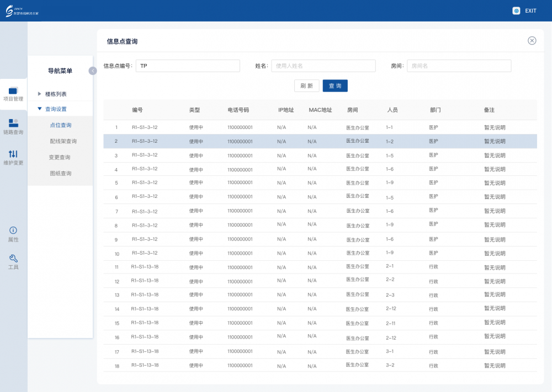Click 行政 cell in row 15

tap(433, 323)
